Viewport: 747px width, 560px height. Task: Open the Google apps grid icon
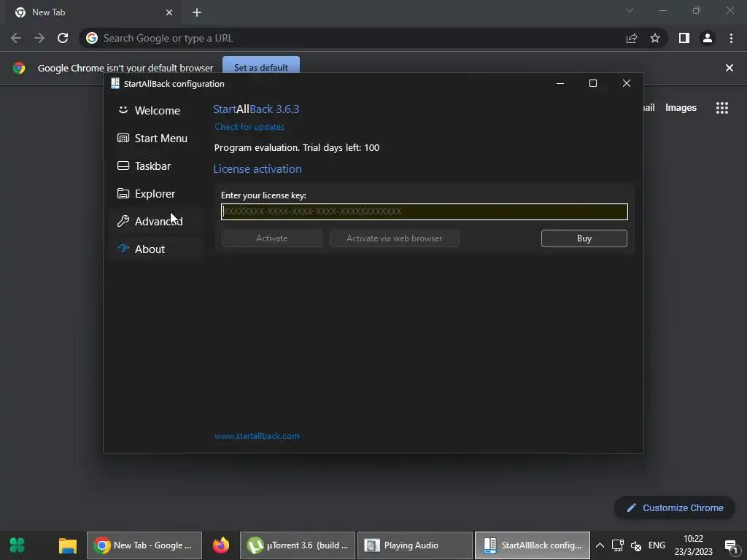[721, 108]
